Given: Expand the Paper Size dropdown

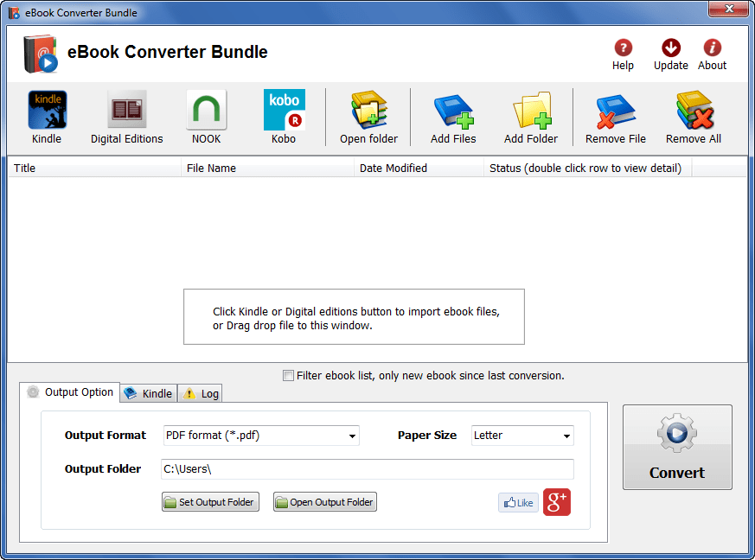Looking at the screenshot, I should click(x=522, y=436).
